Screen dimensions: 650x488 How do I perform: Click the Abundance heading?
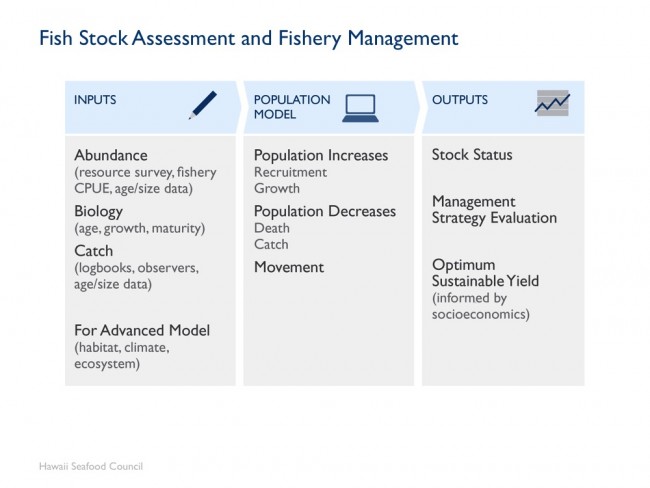point(111,155)
